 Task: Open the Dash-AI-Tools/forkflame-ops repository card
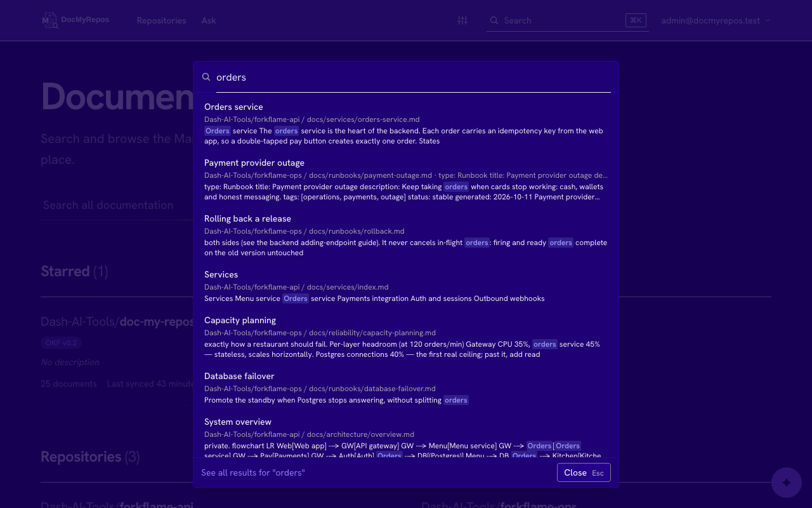[x=499, y=504]
